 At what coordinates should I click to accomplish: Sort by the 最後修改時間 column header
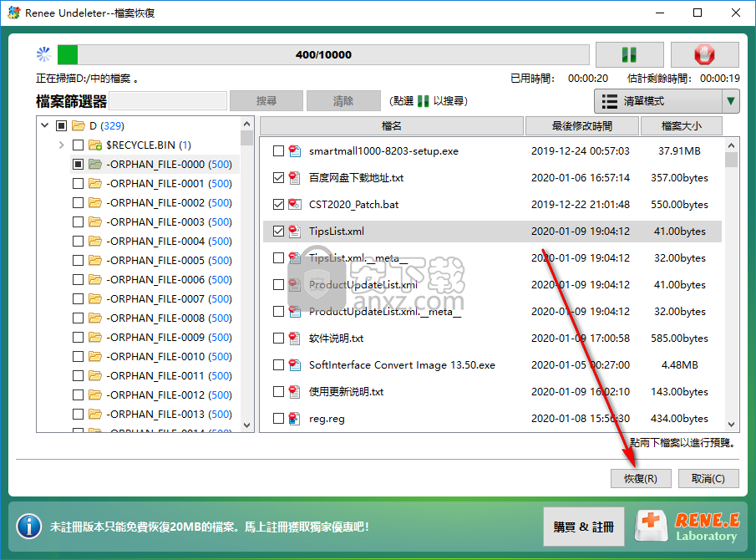click(x=582, y=126)
